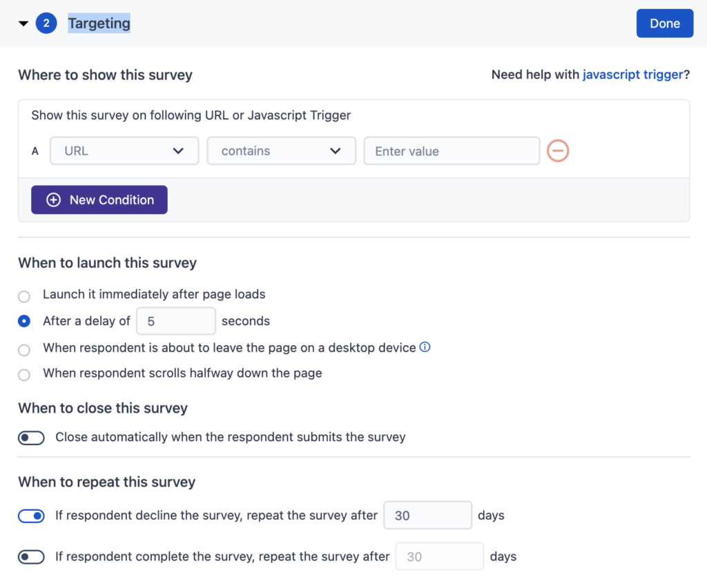Click the info icon next to desktop leave option
707x588 pixels.
click(x=425, y=347)
